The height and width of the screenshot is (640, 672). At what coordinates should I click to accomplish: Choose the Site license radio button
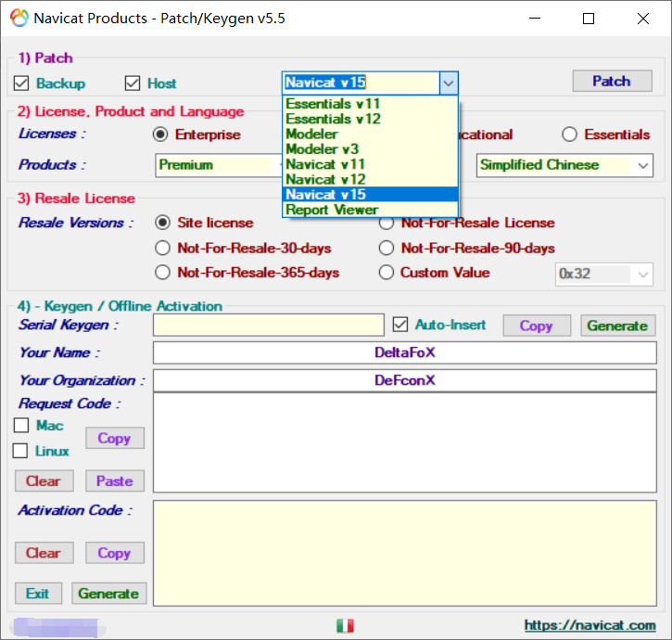(162, 223)
